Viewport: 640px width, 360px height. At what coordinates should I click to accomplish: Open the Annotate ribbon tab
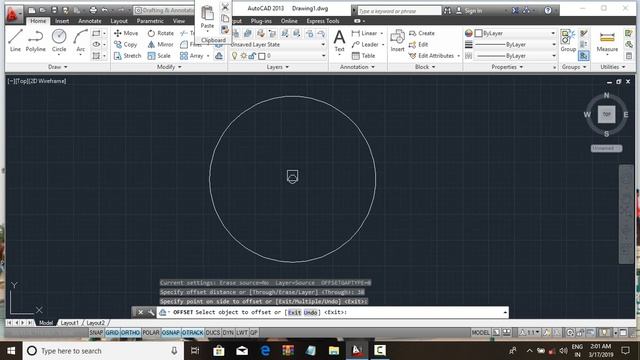pyautogui.click(x=89, y=21)
